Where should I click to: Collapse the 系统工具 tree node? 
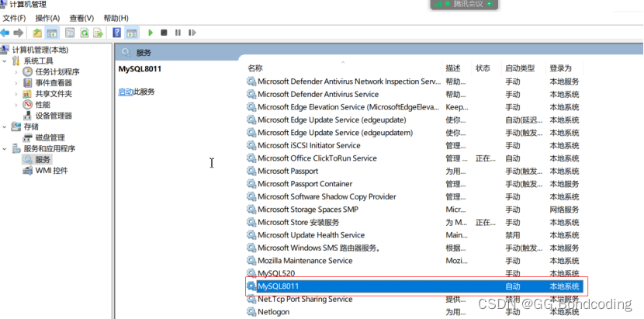(x=5, y=61)
